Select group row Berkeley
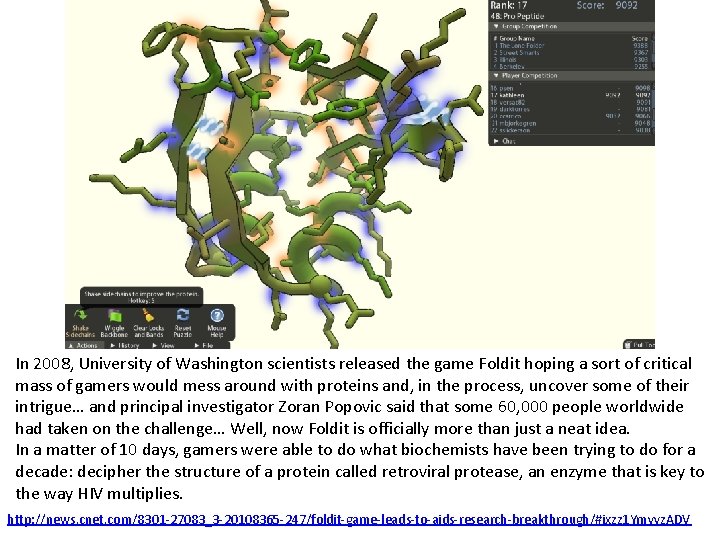720x540 pixels. point(570,66)
